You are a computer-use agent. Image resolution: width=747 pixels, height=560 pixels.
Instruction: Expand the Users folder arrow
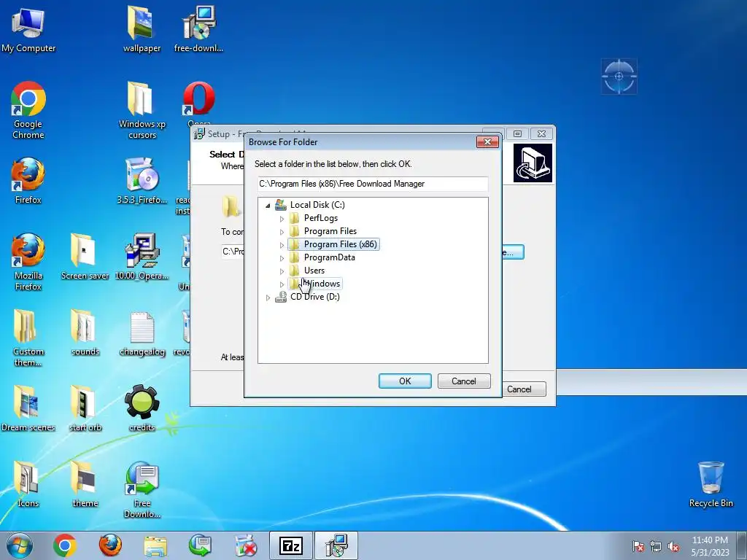[282, 271]
